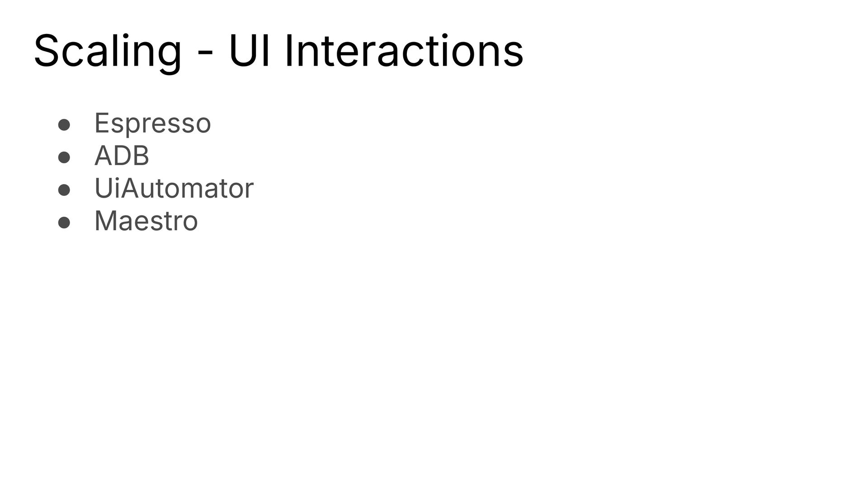This screenshot has height=489, width=868.
Task: Select the 'Espresso' bullet text
Action: (x=152, y=123)
